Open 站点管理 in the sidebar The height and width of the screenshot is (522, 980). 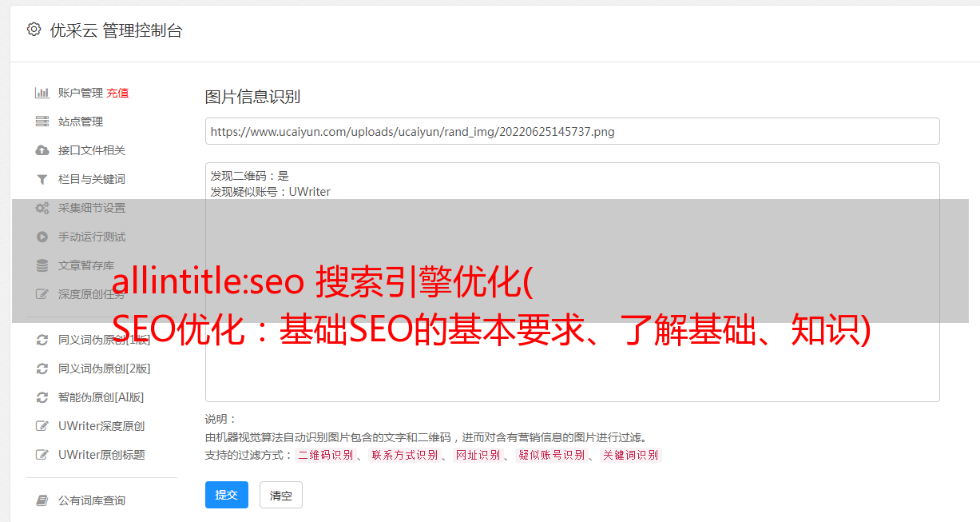[81, 122]
